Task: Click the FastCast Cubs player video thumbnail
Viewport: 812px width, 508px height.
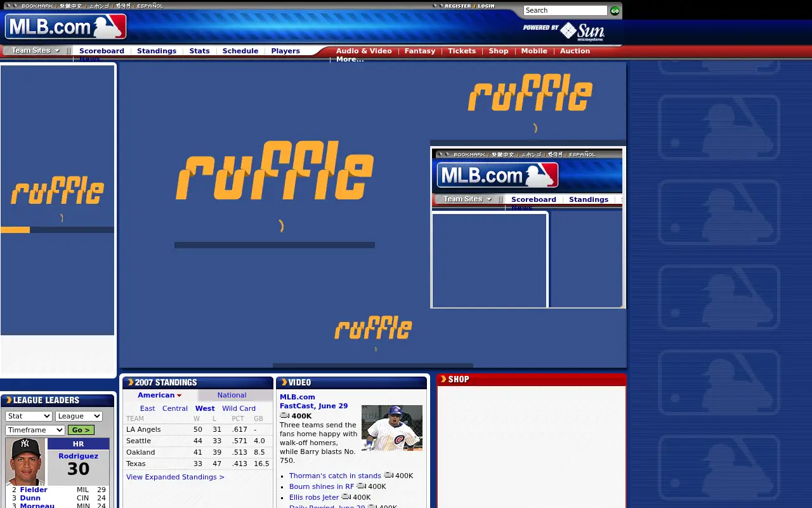Action: click(392, 428)
